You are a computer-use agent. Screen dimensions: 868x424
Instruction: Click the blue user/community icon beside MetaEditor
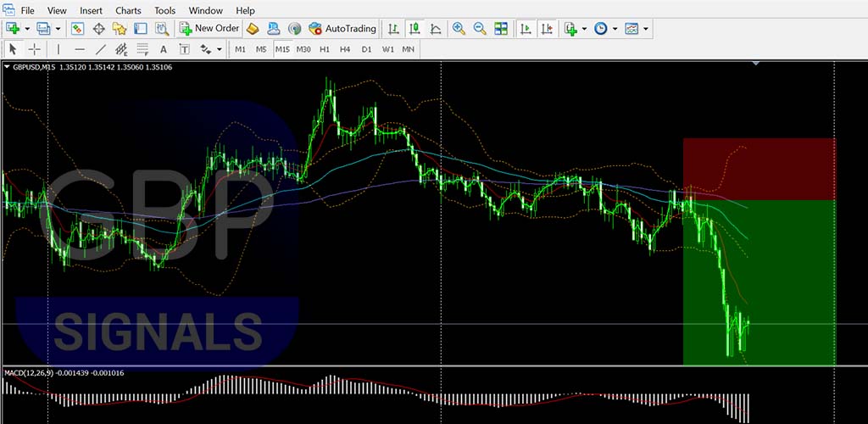(x=274, y=28)
